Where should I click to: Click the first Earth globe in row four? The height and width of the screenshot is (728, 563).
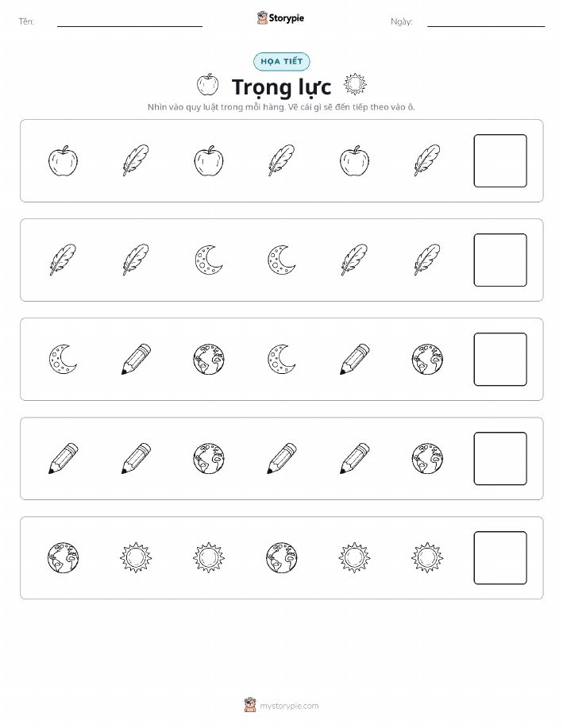pos(209,458)
